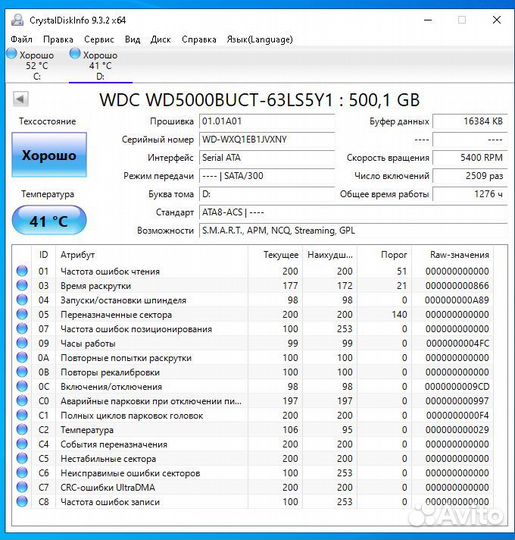Click the Общее время работы value 1276 ч

pyautogui.click(x=470, y=194)
